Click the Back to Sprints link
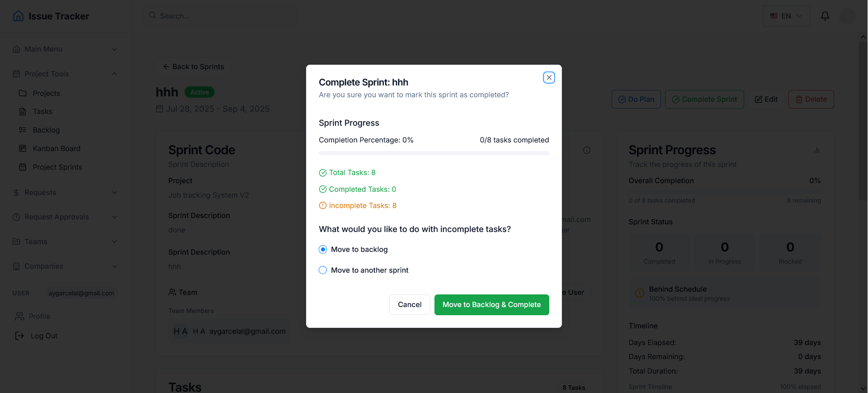The image size is (868, 393). coord(193,66)
